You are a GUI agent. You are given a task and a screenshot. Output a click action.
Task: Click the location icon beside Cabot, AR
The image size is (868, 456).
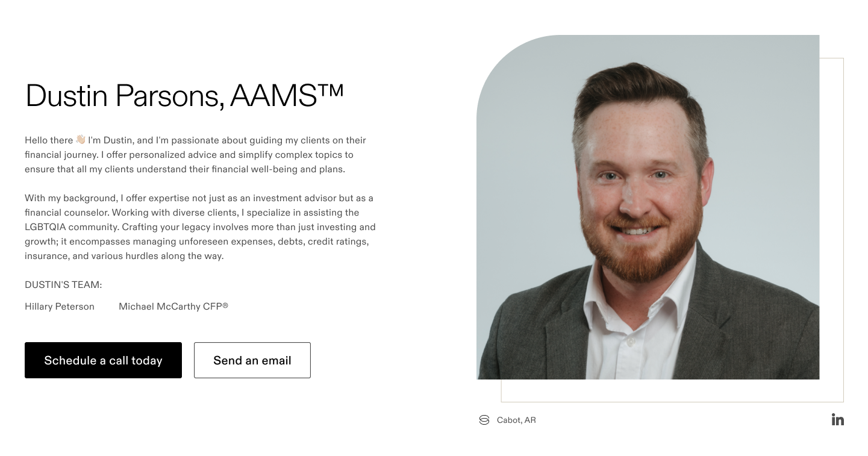point(484,420)
